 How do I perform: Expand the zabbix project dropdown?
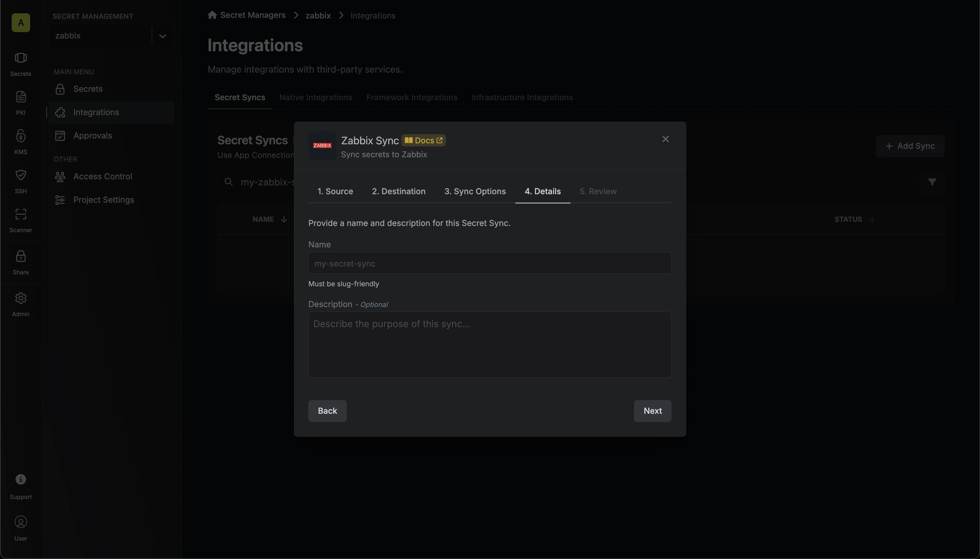(163, 36)
